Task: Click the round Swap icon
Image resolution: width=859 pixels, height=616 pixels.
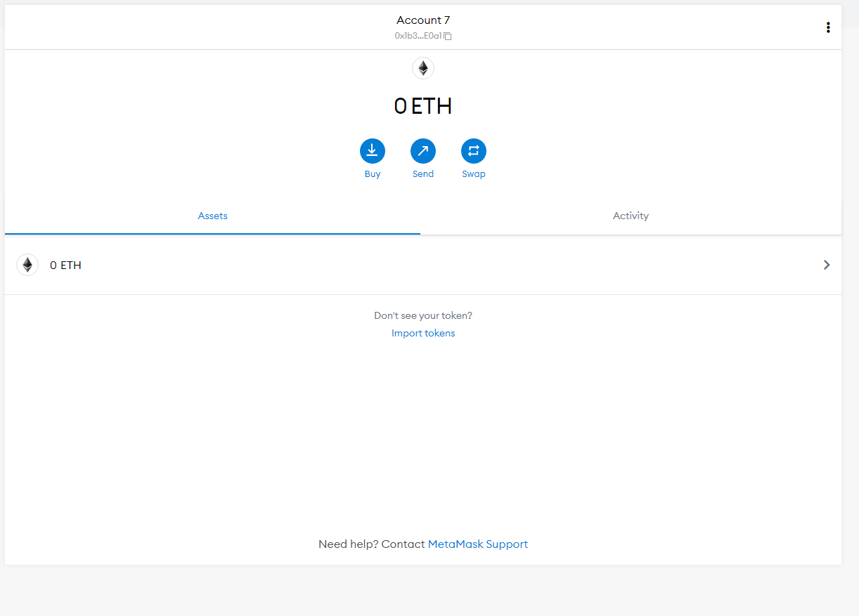Action: [474, 151]
